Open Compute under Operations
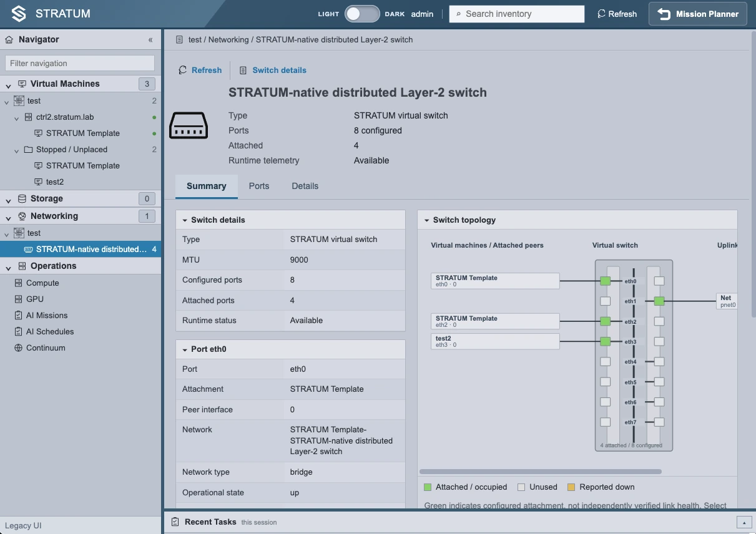 point(42,283)
